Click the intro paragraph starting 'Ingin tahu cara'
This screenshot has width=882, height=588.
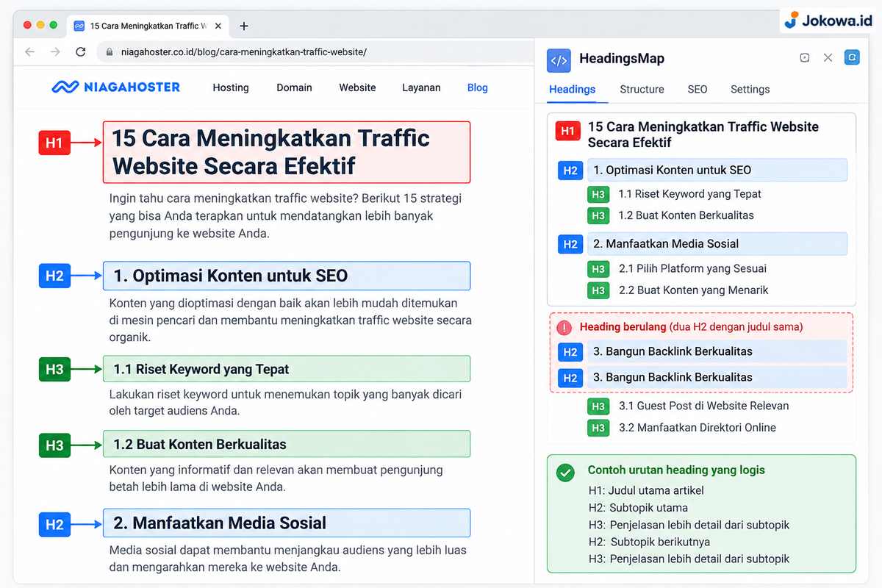pos(285,216)
